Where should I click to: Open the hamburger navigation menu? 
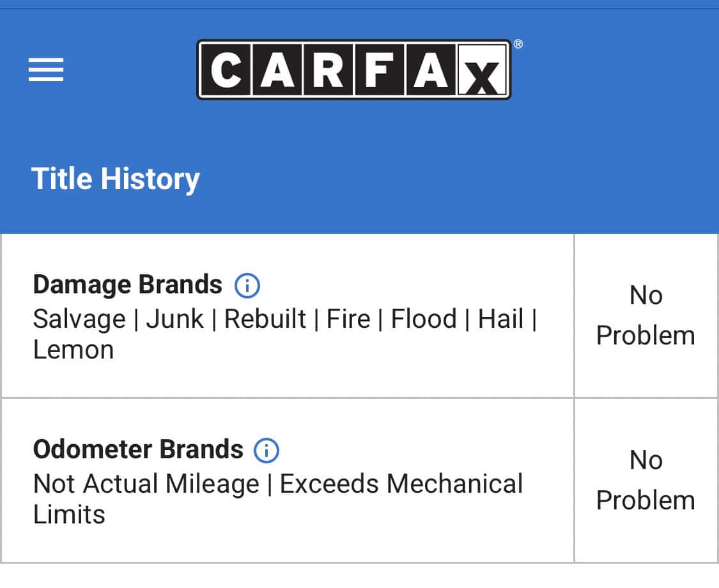(x=45, y=70)
